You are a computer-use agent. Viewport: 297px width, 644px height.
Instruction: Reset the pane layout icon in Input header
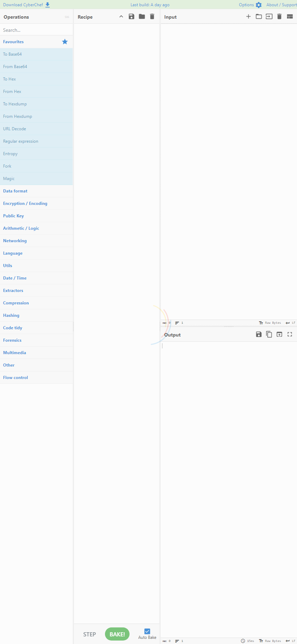point(290,17)
